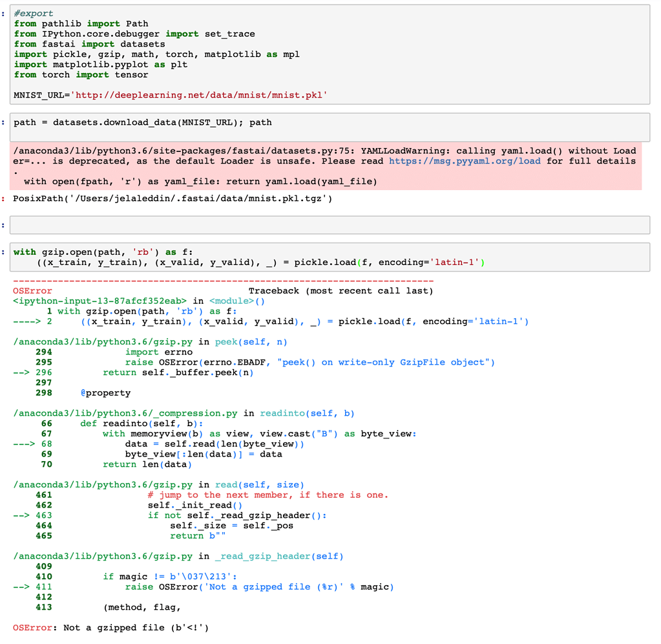Place cursor on the #export comment line
The image size is (661, 644).
tap(34, 14)
